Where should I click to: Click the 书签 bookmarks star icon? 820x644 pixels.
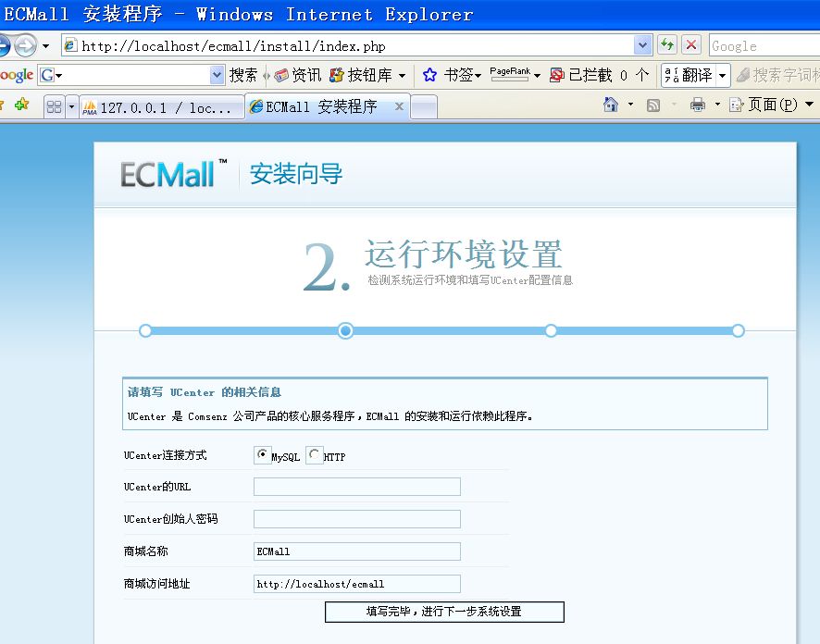[429, 75]
